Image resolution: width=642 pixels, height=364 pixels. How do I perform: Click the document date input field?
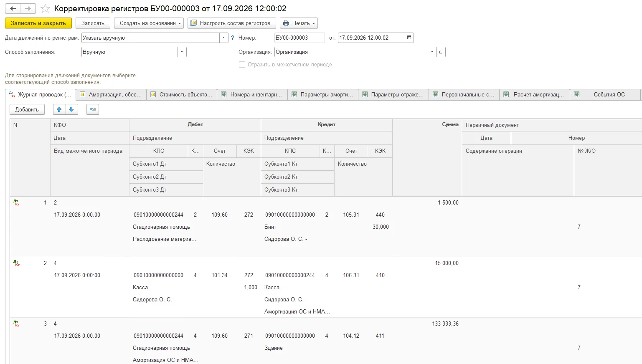click(371, 38)
